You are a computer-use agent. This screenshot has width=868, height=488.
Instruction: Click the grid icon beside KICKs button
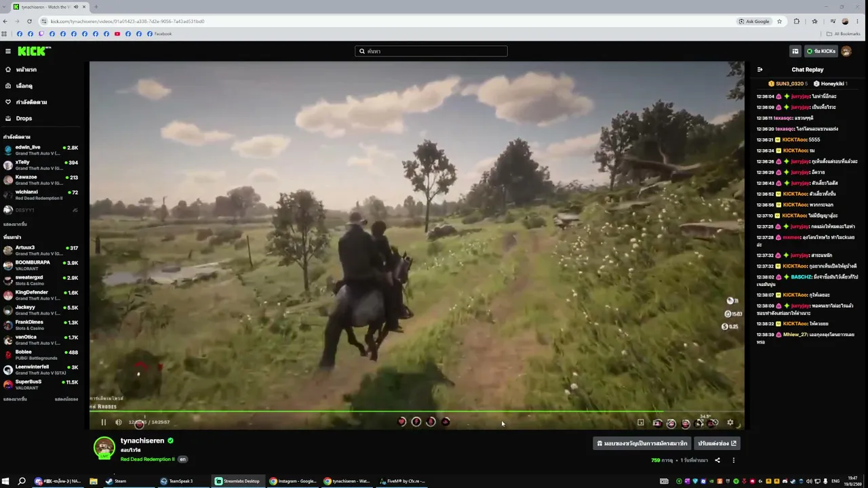(795, 51)
